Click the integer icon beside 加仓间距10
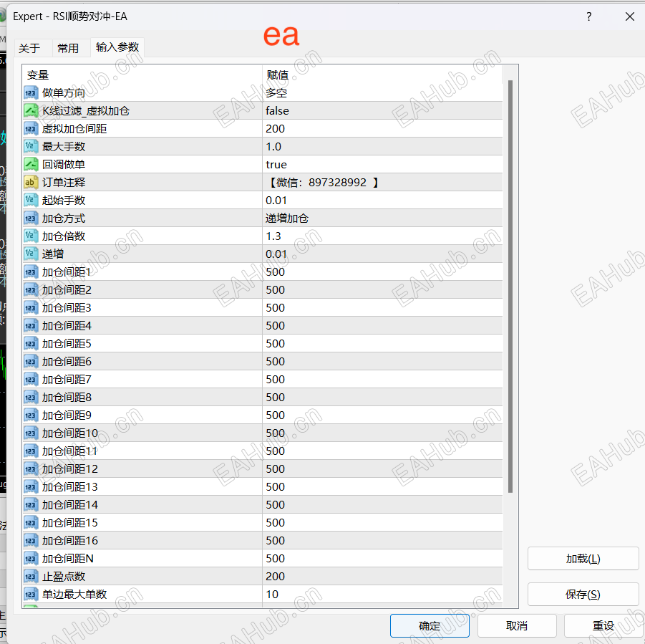Viewport: 645px width, 644px height. [x=31, y=433]
